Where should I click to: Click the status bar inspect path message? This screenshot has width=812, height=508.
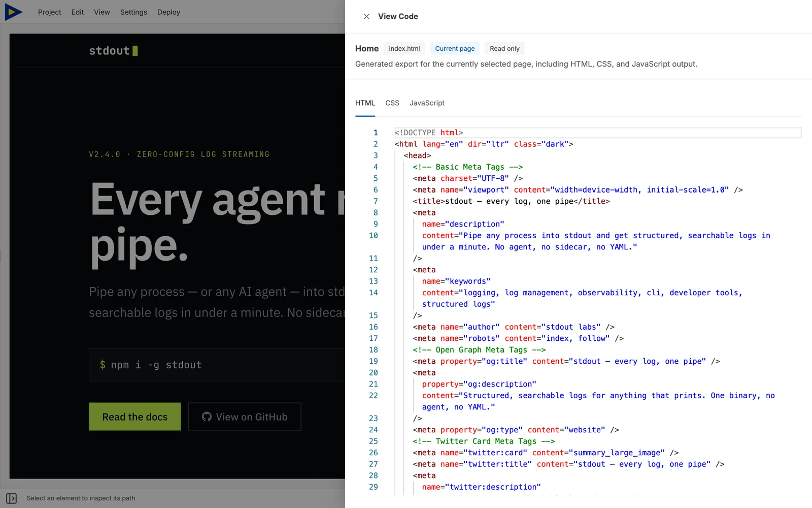tap(81, 498)
